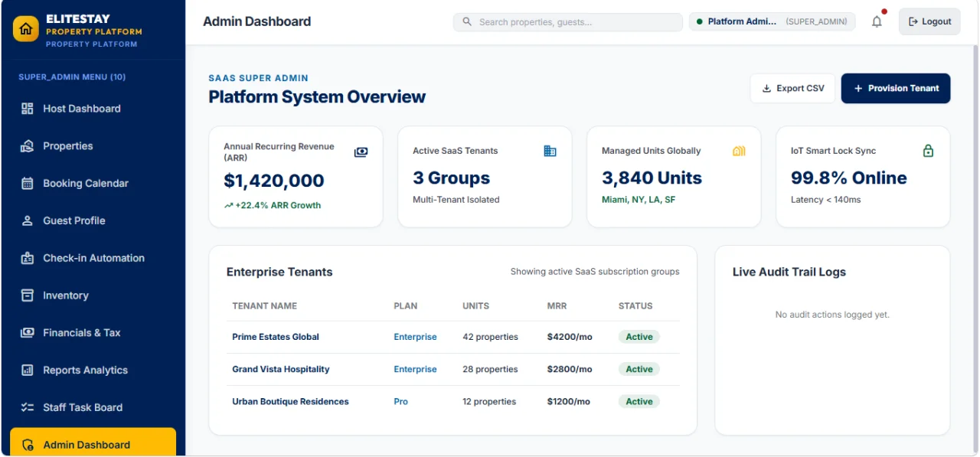This screenshot has width=980, height=457.
Task: Click $4200/mo MRR value
Action: click(x=570, y=337)
